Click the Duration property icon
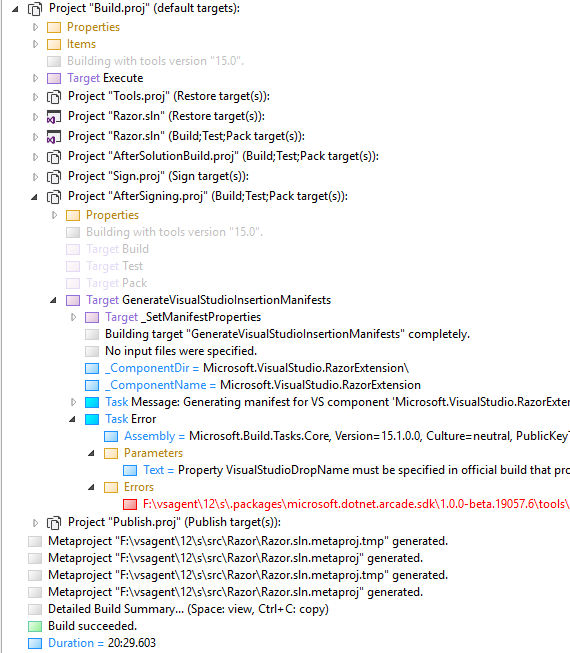This screenshot has height=653, width=570. [x=35, y=644]
